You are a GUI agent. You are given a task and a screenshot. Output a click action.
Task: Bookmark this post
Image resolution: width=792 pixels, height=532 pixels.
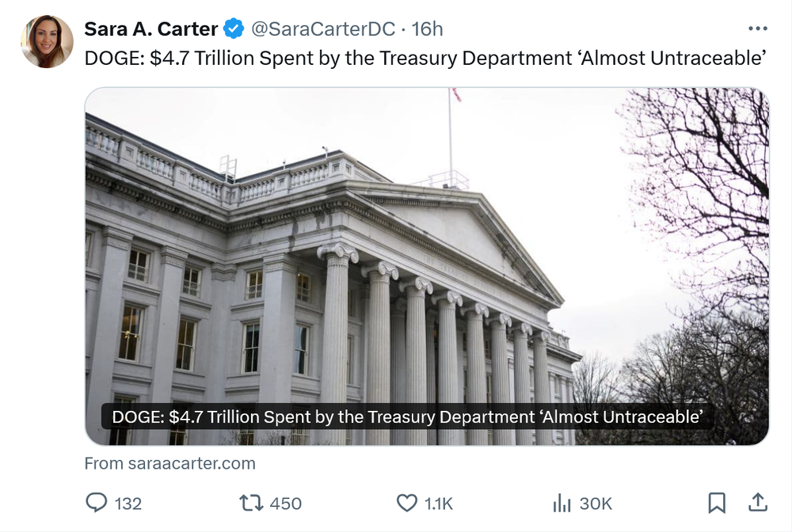coord(716,503)
